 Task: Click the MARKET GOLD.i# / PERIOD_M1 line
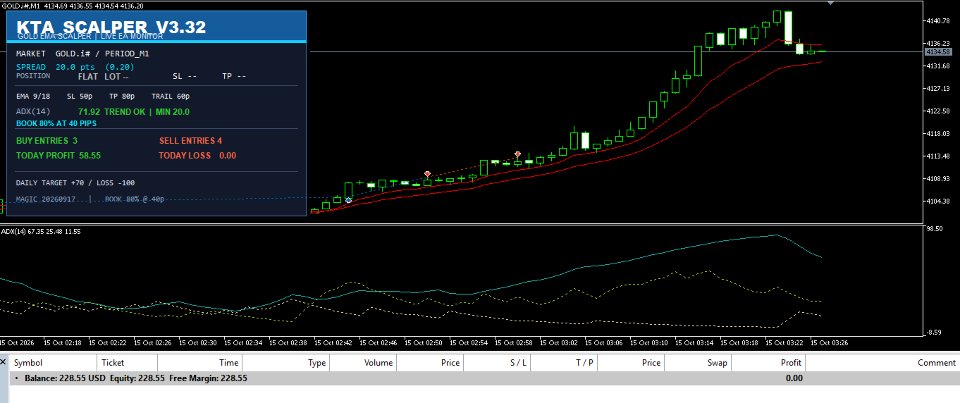coord(83,54)
